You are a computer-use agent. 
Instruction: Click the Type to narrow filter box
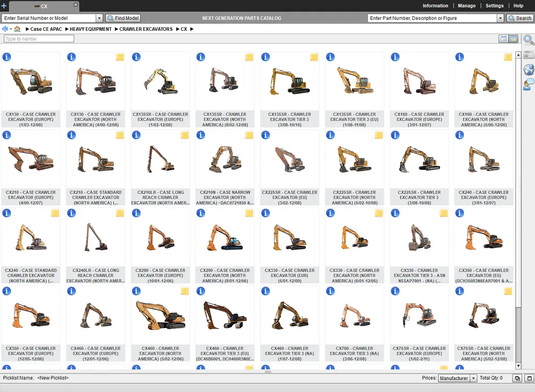(39, 39)
